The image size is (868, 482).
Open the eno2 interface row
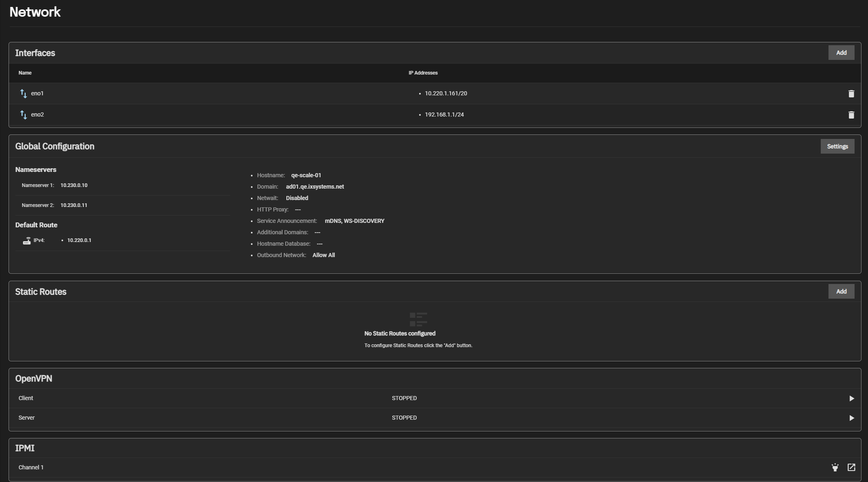[37, 114]
